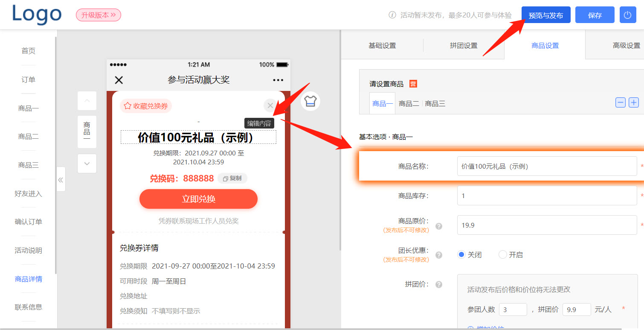Click the minus icon to remove product
The image size is (644, 330).
click(621, 102)
